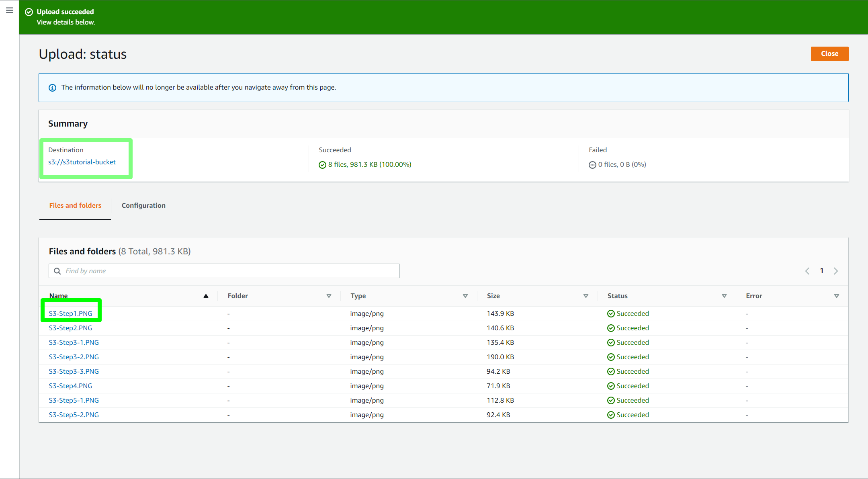Open the S3-Step2.PNG file link
Image resolution: width=868 pixels, height=479 pixels.
[x=70, y=328]
